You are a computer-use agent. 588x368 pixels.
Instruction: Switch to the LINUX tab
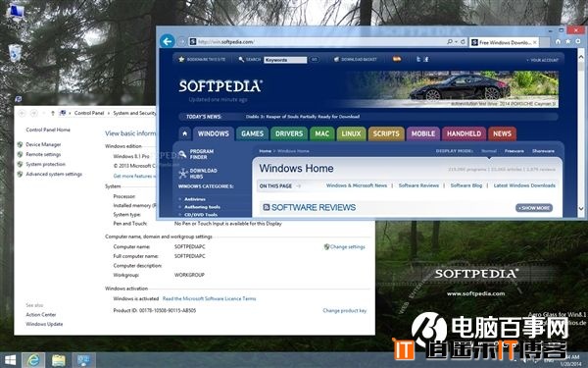[351, 133]
